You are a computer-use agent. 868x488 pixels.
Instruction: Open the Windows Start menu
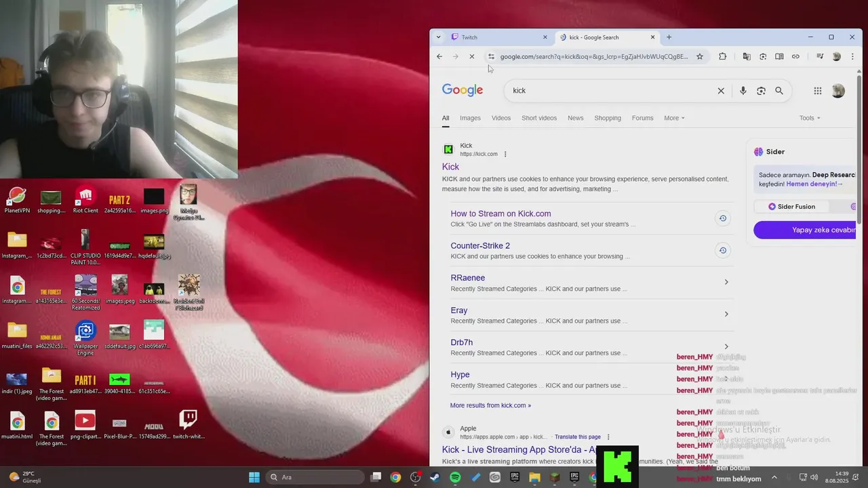point(254,477)
